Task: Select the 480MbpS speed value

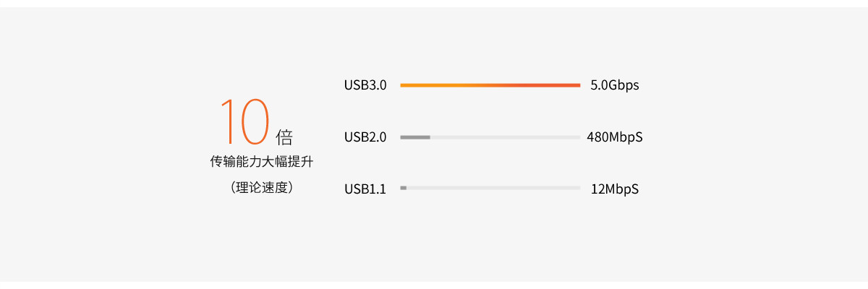Action: pyautogui.click(x=615, y=137)
